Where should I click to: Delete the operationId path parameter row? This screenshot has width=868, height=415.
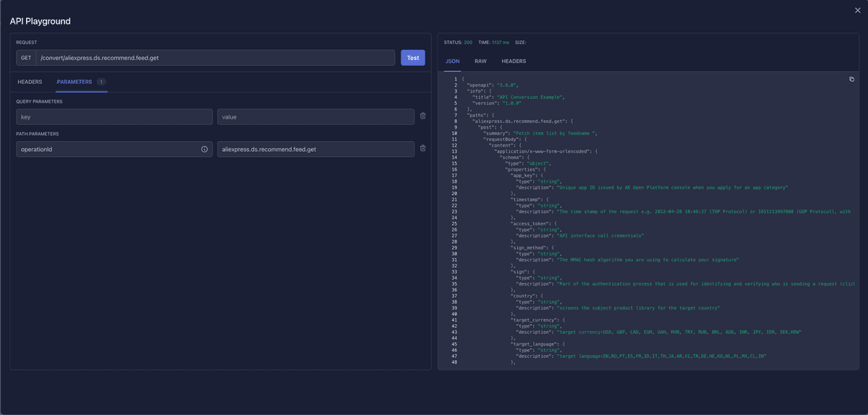422,149
